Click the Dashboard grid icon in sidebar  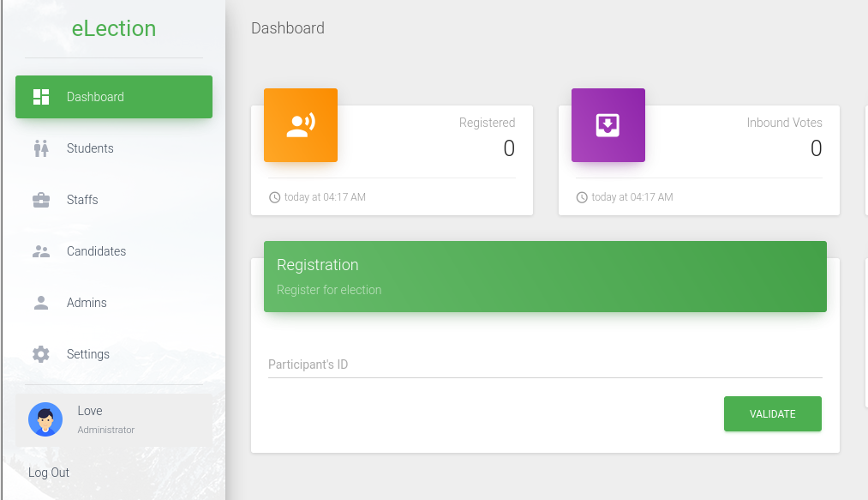tap(41, 97)
